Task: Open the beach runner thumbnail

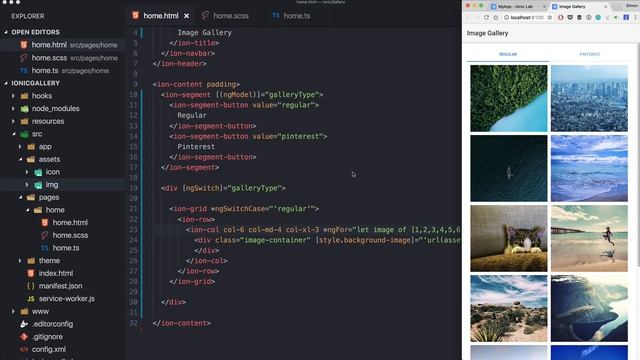Action: tap(589, 238)
